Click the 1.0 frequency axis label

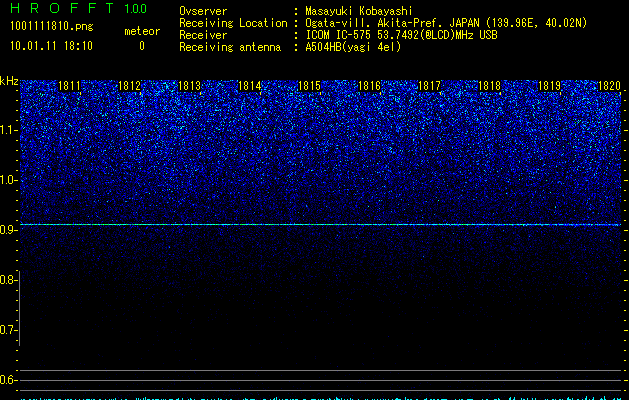point(8,180)
